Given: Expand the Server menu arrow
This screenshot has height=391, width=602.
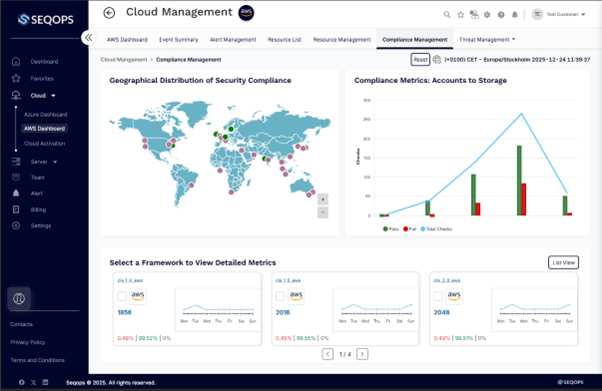Looking at the screenshot, I should click(x=55, y=162).
